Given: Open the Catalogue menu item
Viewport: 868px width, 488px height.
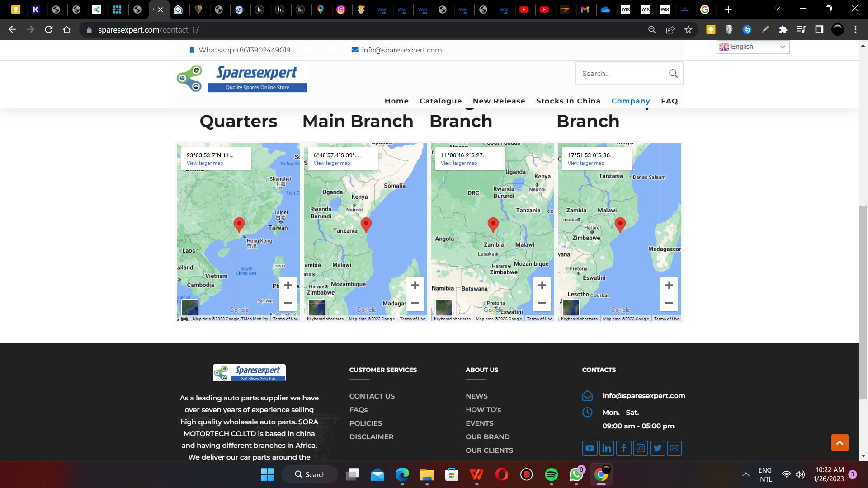Looking at the screenshot, I should pyautogui.click(x=440, y=101).
